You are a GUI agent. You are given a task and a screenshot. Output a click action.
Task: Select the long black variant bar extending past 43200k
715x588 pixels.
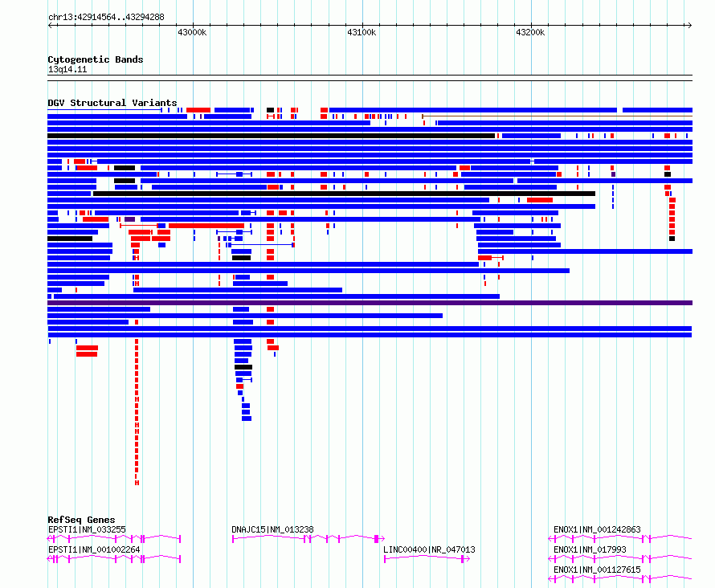[x=344, y=194]
